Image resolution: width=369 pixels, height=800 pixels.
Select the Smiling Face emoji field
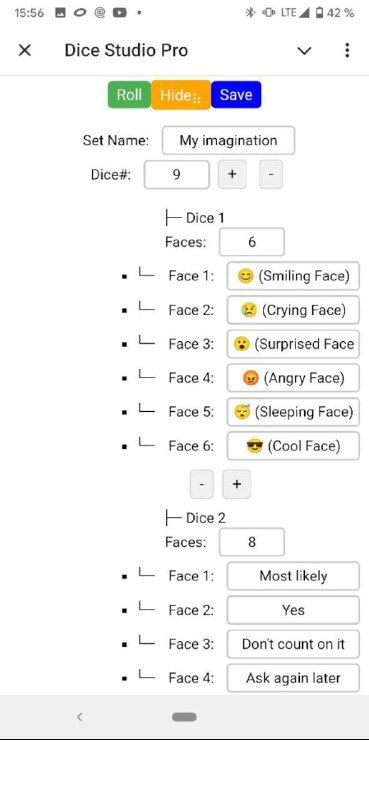(x=293, y=276)
